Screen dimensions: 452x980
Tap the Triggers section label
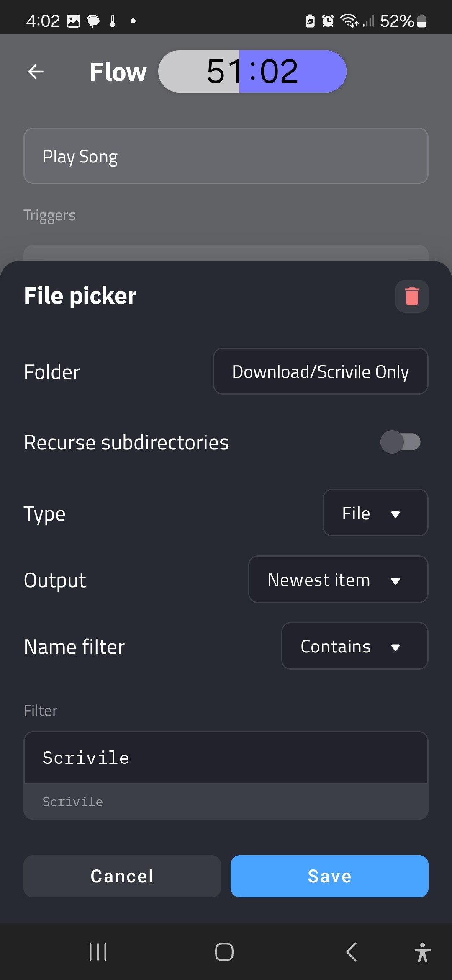[50, 215]
